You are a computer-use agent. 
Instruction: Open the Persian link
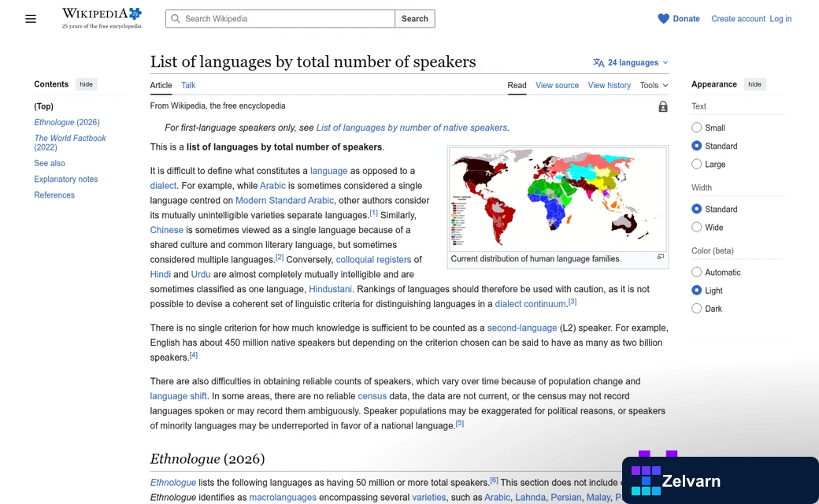click(565, 498)
